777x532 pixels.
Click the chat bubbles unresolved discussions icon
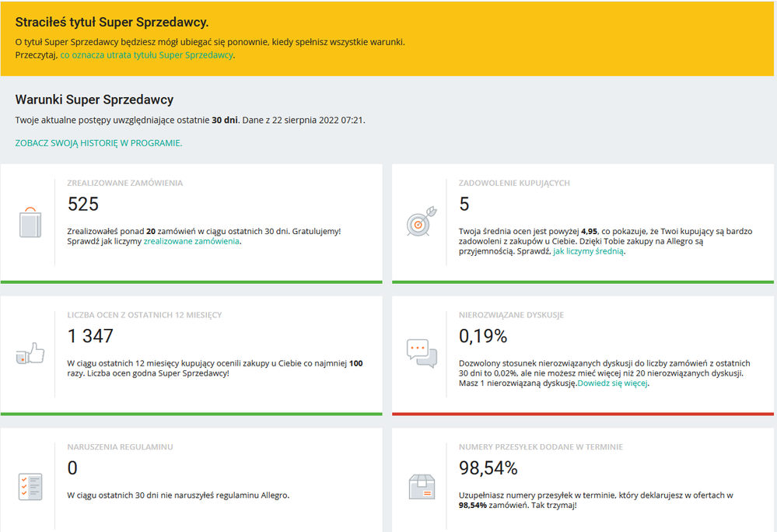point(422,353)
